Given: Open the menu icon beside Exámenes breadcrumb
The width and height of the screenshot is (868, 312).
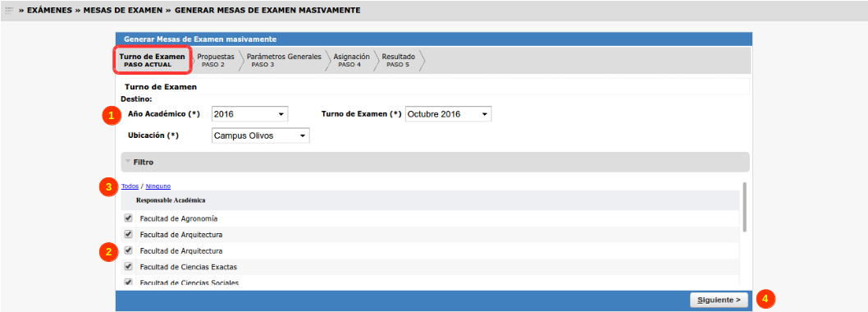Looking at the screenshot, I should pos(9,11).
